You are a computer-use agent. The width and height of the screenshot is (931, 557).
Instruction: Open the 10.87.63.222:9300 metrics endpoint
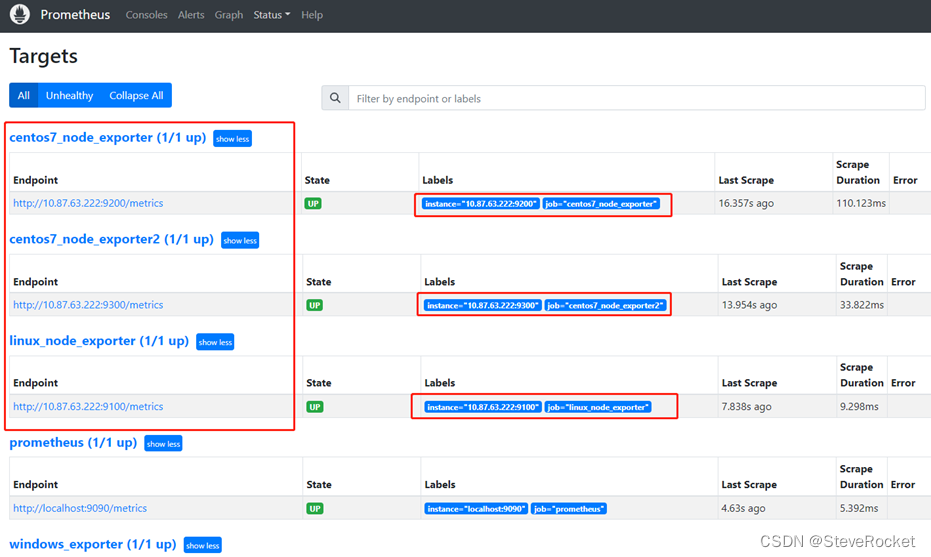pyautogui.click(x=88, y=305)
